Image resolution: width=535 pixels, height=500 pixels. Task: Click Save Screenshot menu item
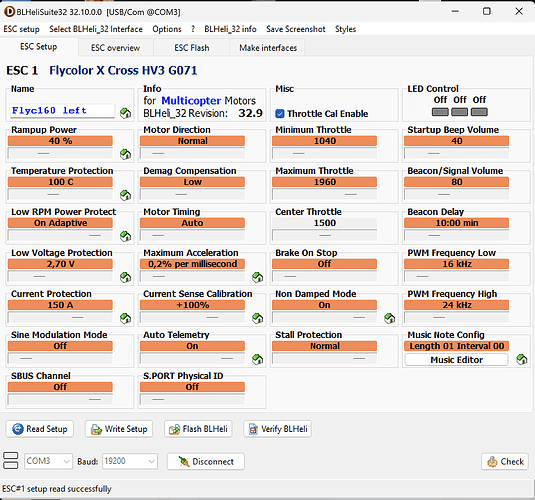tap(296, 29)
